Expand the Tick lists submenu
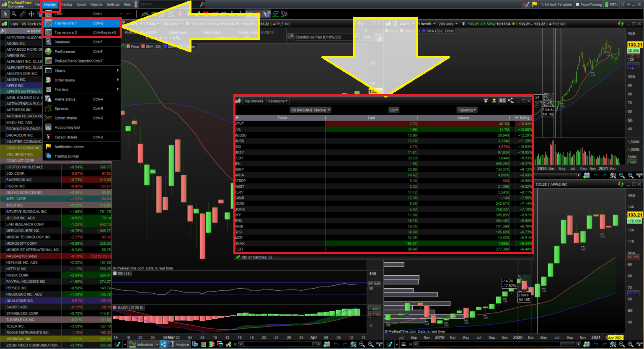The height and width of the screenshot is (349, 644). pos(82,90)
